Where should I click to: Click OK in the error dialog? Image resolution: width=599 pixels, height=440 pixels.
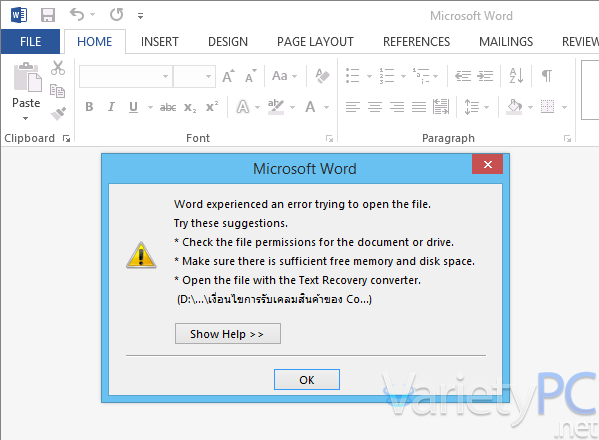click(x=307, y=380)
